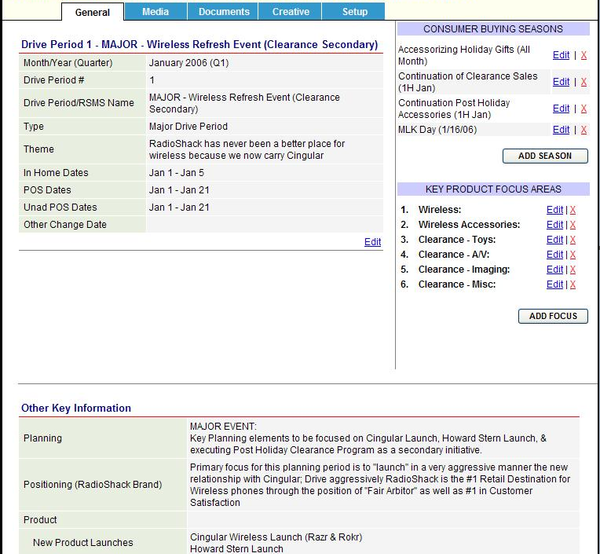Edit Continuation of Clearance Sales season
This screenshot has height=554, width=600.
coord(561,82)
